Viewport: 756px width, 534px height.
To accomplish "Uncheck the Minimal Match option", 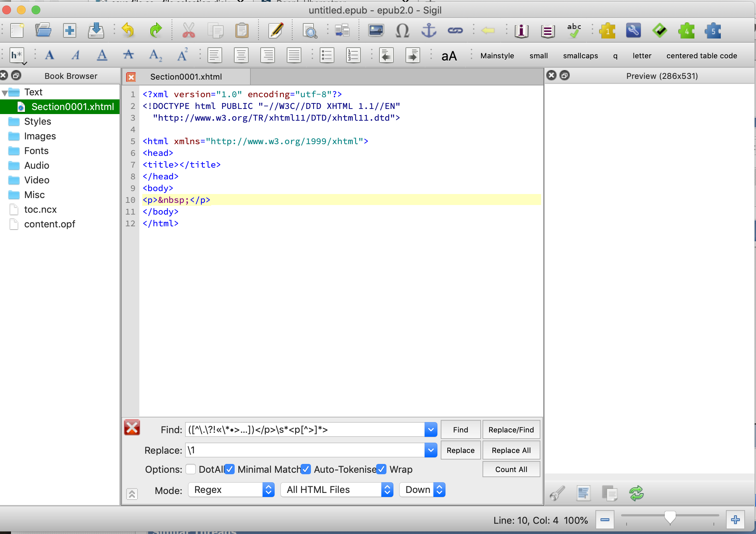I will (230, 469).
